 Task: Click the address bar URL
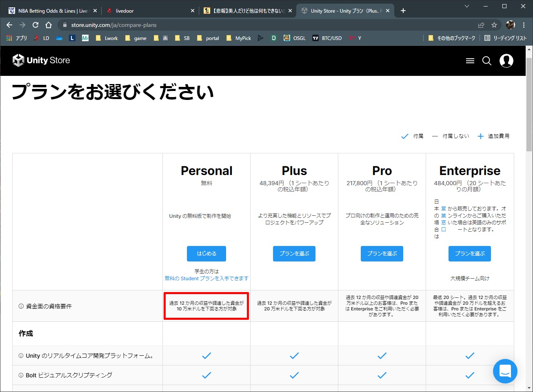(114, 25)
